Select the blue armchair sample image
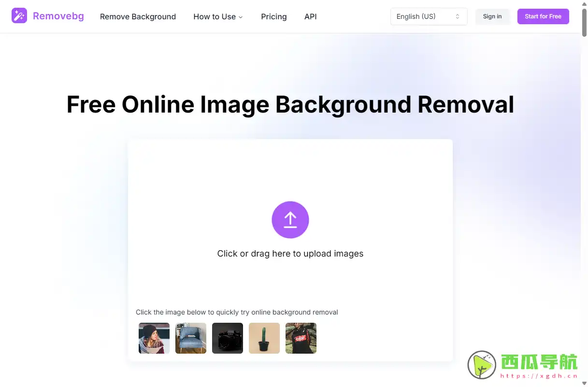 pyautogui.click(x=190, y=338)
